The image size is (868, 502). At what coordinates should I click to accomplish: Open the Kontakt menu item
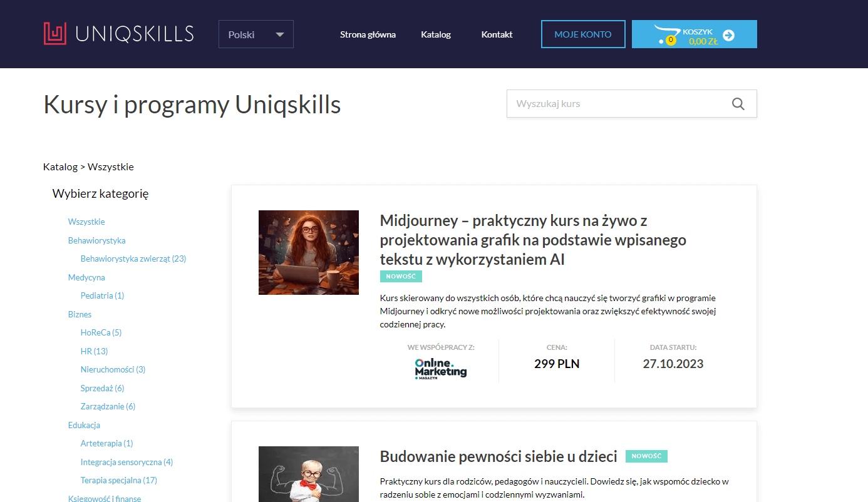[x=497, y=34]
